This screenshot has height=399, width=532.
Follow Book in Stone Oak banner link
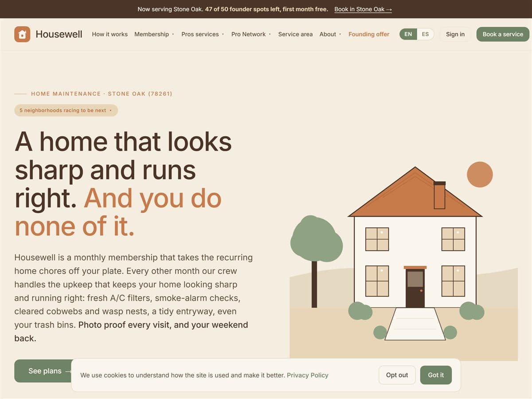pyautogui.click(x=363, y=9)
